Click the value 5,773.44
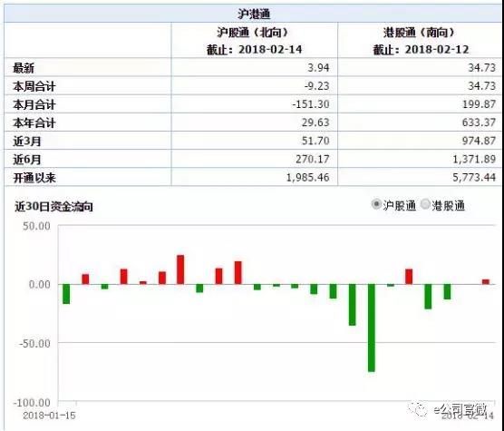This screenshot has width=504, height=431. (x=474, y=178)
